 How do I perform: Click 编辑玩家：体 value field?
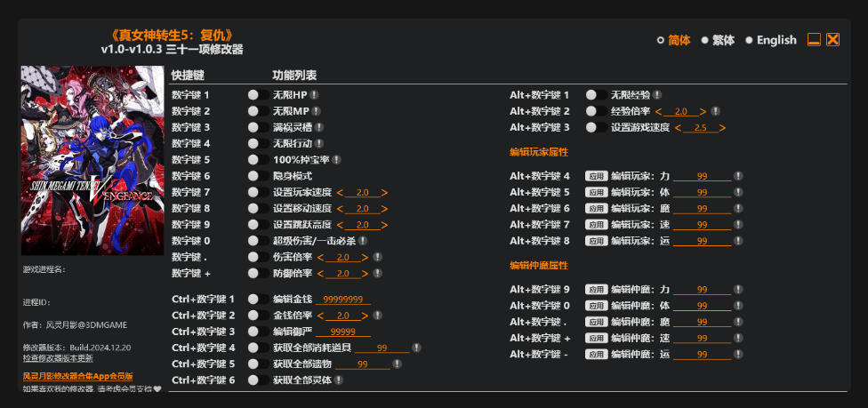[702, 193]
